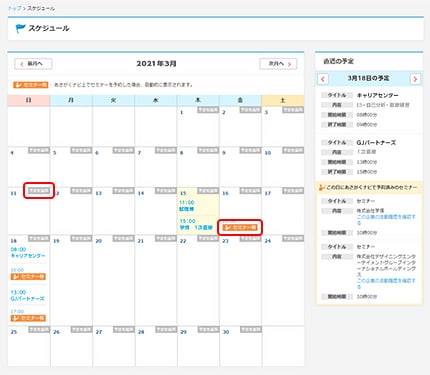
Task: Click gray add-schedule button on day 22
Action: pos(208,238)
